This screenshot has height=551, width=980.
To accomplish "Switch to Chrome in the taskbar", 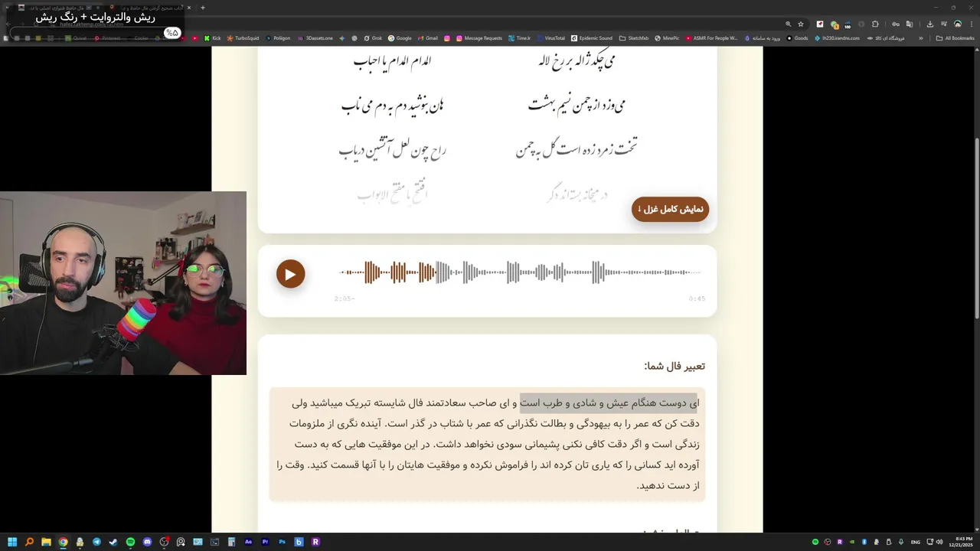I will pyautogui.click(x=63, y=542).
